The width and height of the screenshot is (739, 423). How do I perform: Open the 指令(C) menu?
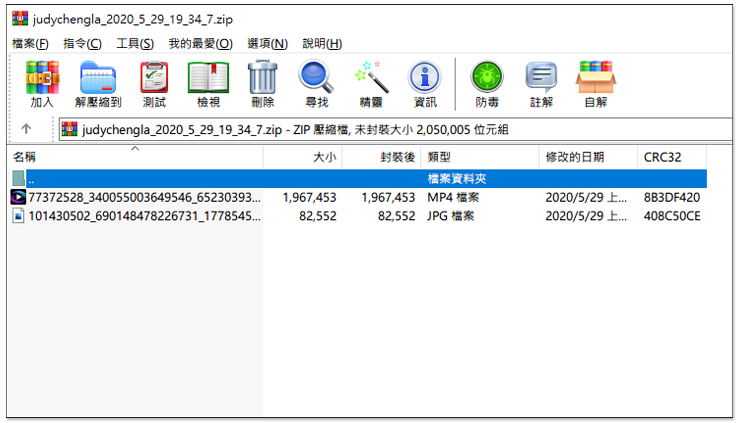[x=82, y=44]
